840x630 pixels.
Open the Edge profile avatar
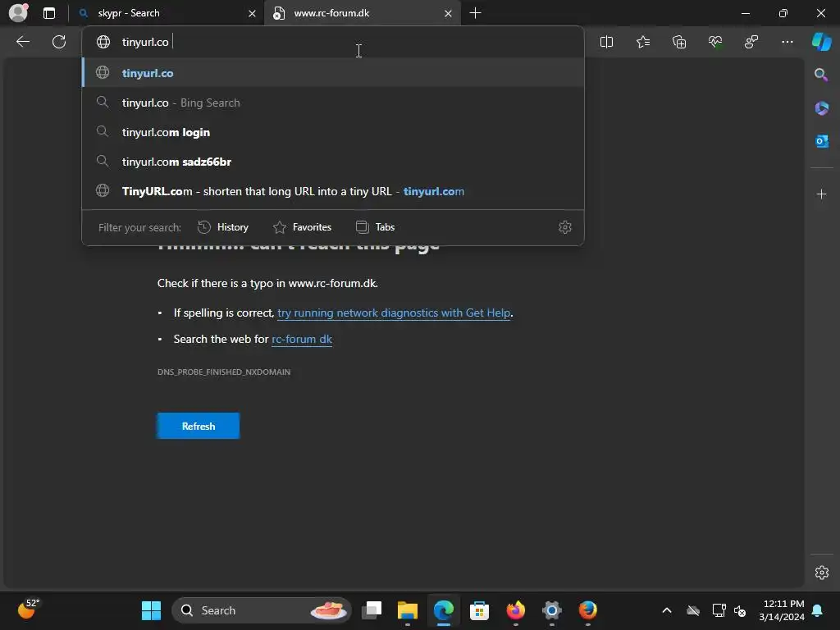(x=18, y=13)
